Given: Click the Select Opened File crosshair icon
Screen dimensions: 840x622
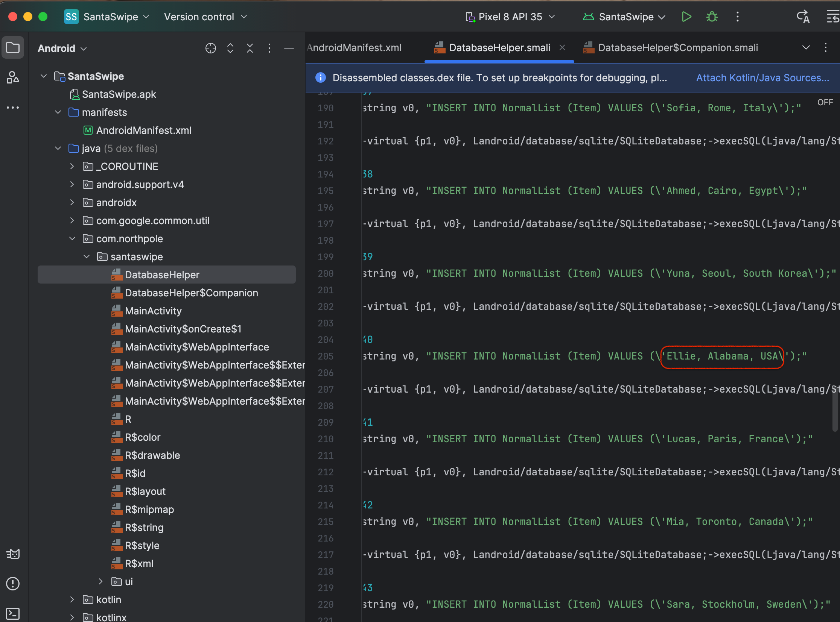Looking at the screenshot, I should point(211,48).
